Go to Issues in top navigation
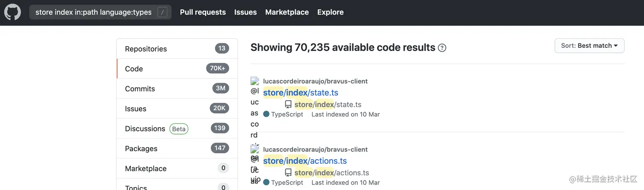Viewport: 644px width, 190px height. [x=245, y=12]
